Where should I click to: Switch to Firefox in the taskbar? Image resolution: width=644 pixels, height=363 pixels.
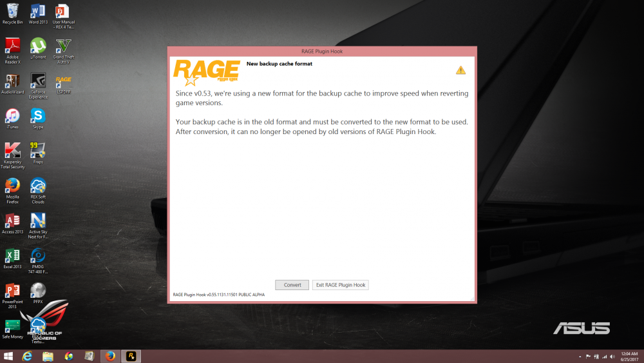tap(110, 356)
